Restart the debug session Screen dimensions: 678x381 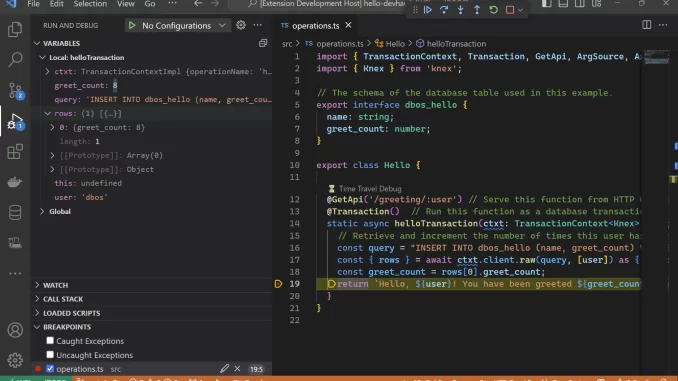tap(493, 10)
